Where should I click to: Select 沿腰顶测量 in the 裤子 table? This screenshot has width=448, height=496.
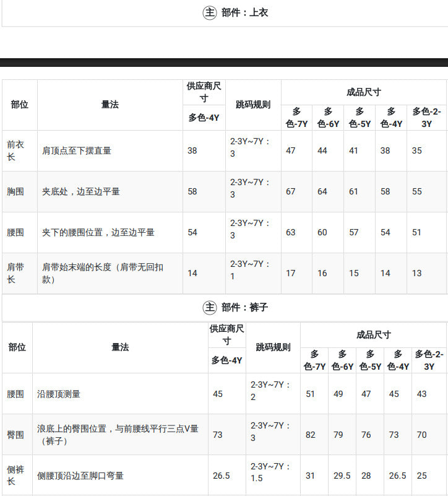[59, 394]
